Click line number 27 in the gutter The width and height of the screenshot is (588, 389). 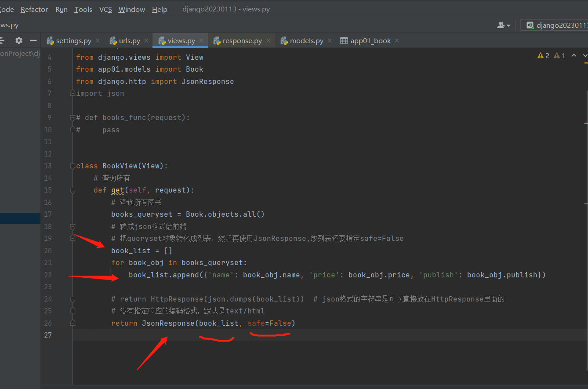pos(47,335)
